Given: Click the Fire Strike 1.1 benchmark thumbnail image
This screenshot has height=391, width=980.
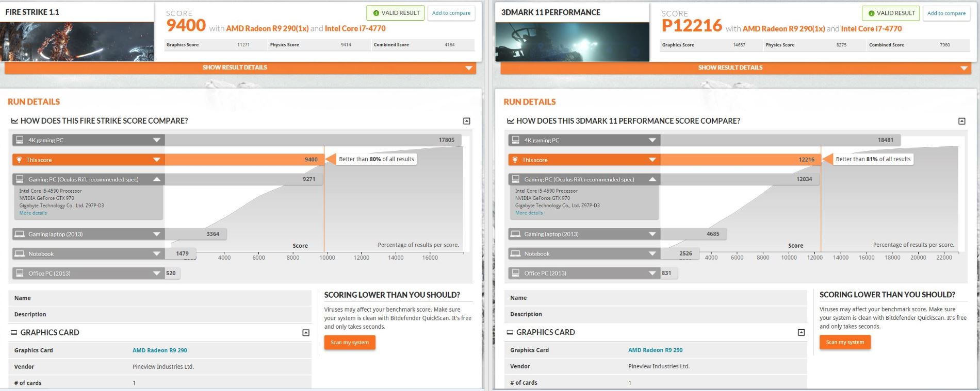Looking at the screenshot, I should click(x=77, y=42).
